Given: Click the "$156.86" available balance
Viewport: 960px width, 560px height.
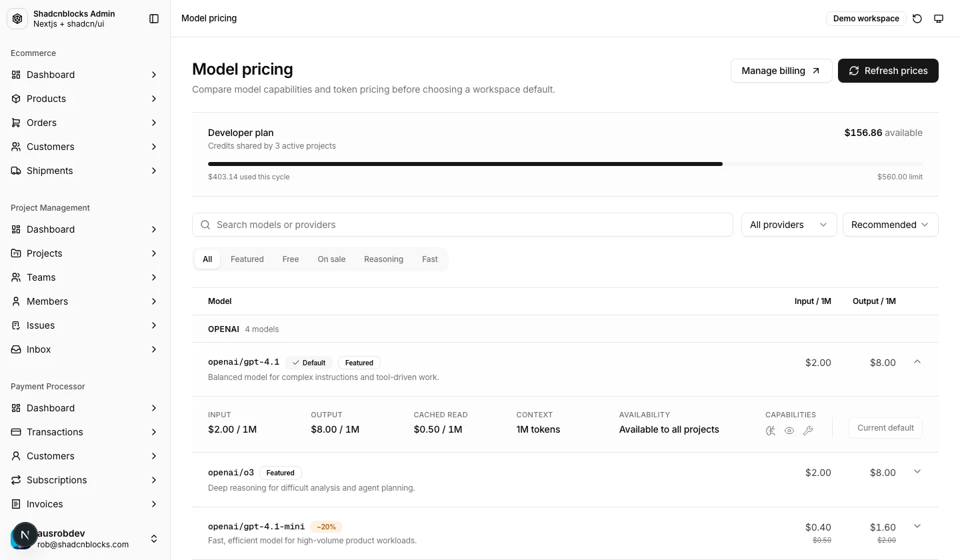Looking at the screenshot, I should [x=863, y=133].
